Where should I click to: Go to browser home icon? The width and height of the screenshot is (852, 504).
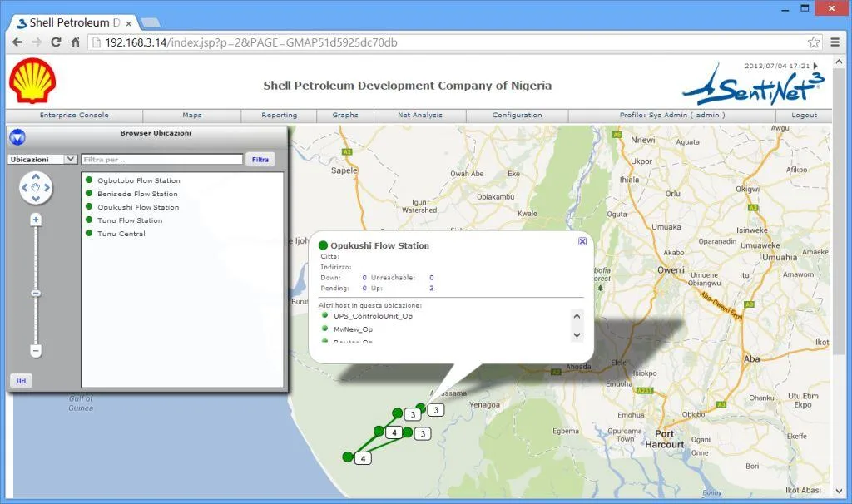(75, 42)
